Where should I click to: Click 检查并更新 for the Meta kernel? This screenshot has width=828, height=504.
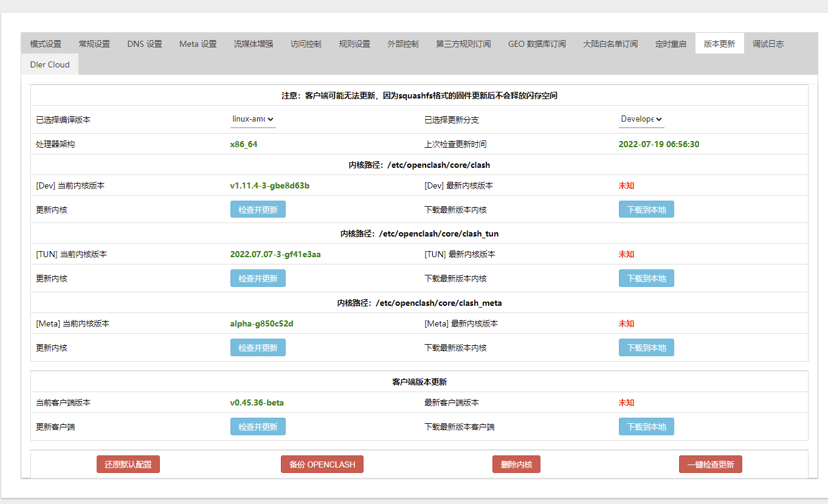point(258,347)
